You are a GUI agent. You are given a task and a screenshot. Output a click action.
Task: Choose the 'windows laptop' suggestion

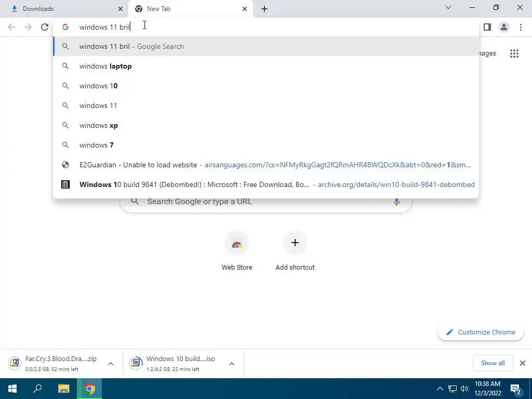point(266,66)
